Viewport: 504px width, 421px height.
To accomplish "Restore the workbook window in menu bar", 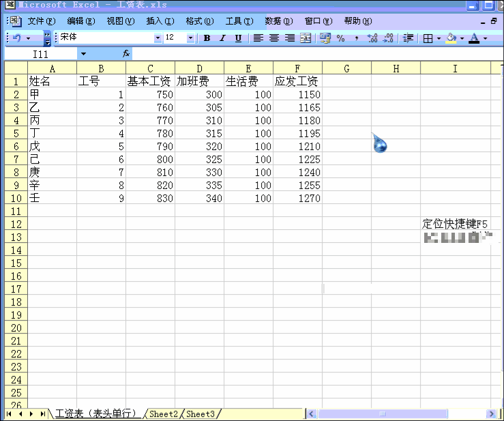I will (494, 22).
